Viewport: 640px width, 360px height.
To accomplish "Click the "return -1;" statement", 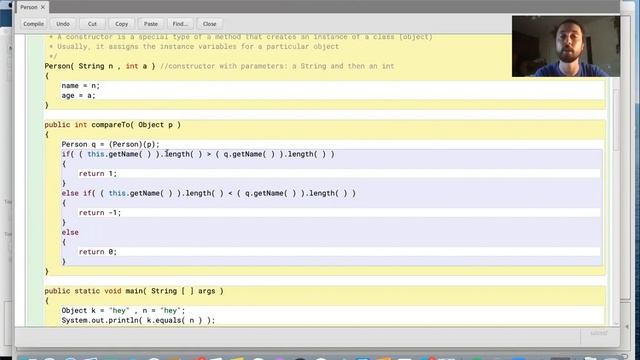I will (x=100, y=213).
